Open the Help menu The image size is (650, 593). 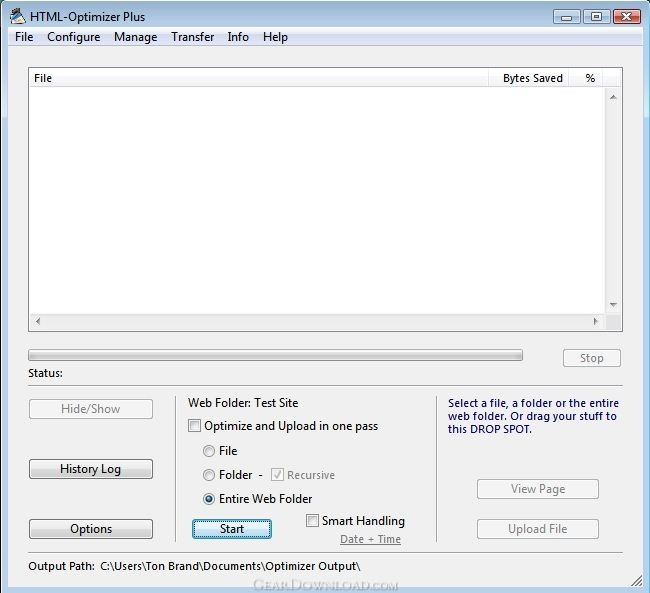tap(275, 37)
